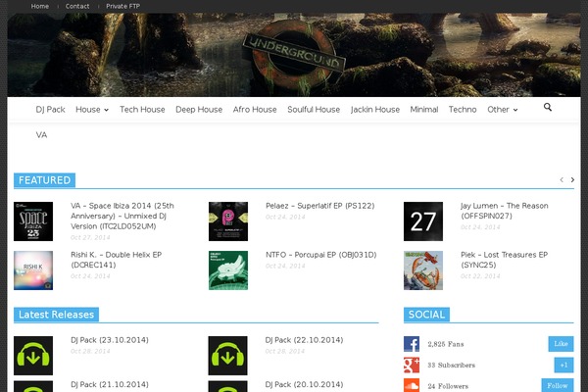Click the Facebook icon in Social

pyautogui.click(x=412, y=344)
